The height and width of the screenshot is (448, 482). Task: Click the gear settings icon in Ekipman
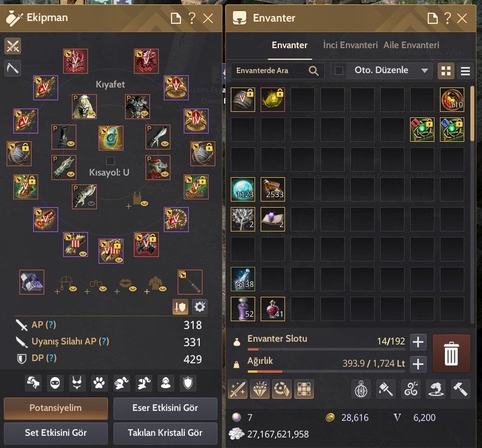tap(200, 306)
